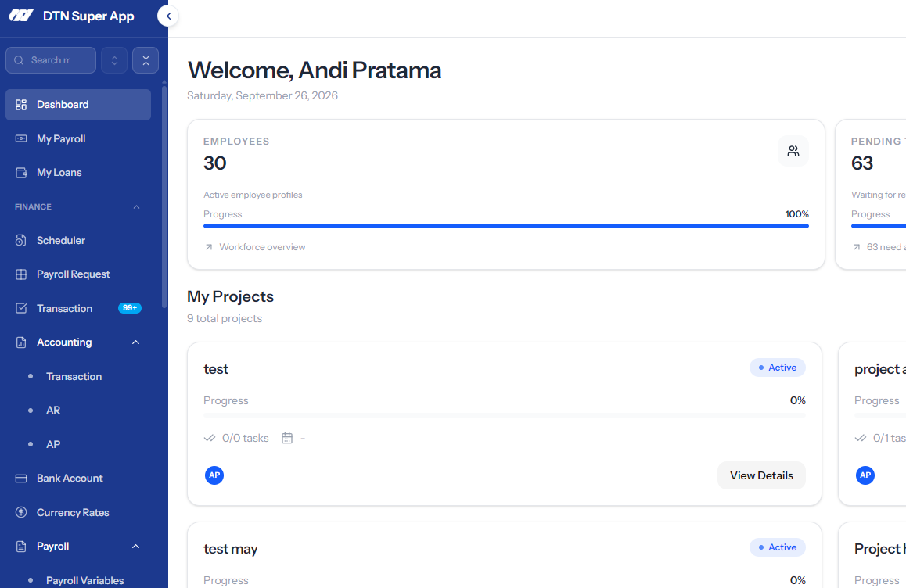Click the My Loans wallet icon
906x588 pixels.
[x=21, y=173]
